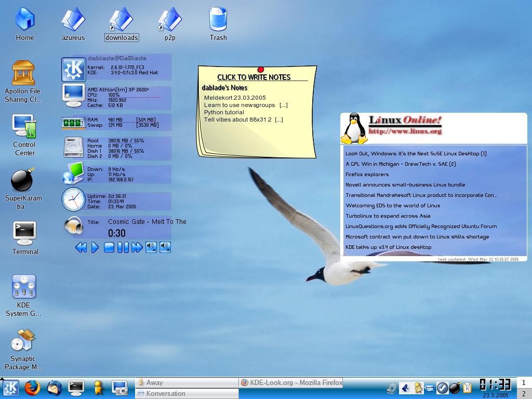Open the azureus folder icon
532x399 pixels.
73,24
